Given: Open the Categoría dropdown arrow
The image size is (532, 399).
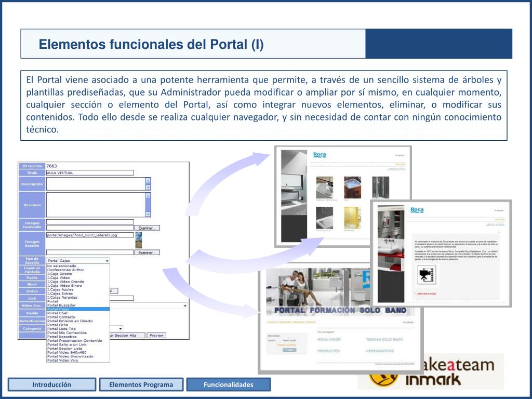Looking at the screenshot, I should point(121,329).
